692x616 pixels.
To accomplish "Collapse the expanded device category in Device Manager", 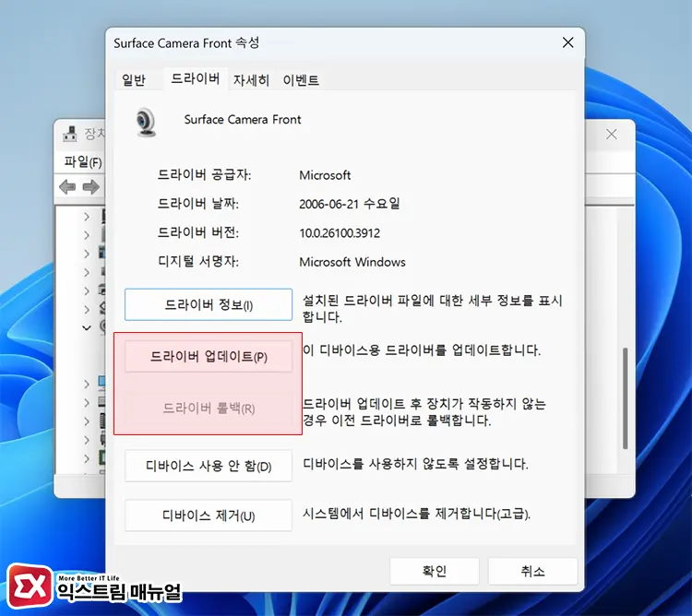I will (x=87, y=327).
